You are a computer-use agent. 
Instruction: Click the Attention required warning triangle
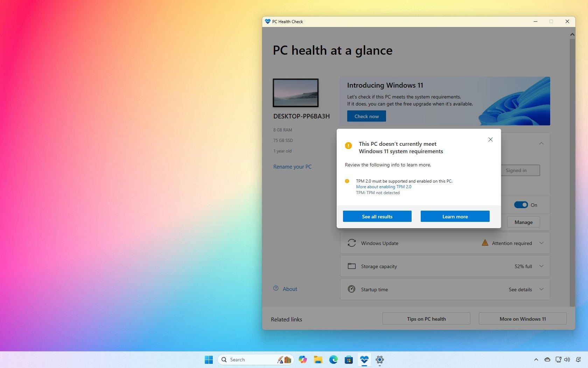point(485,243)
